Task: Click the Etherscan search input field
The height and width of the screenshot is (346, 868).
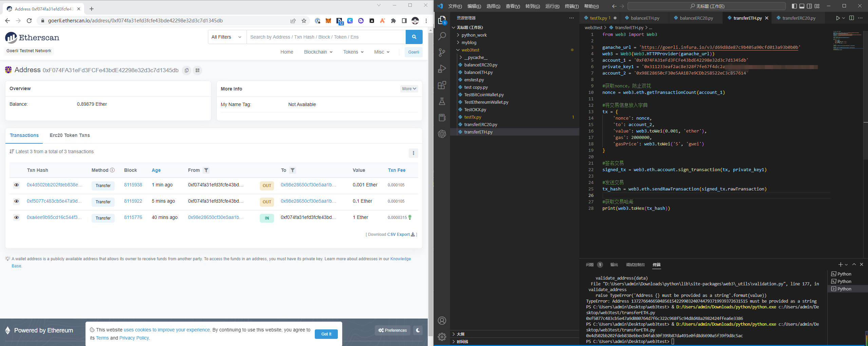Action: (326, 37)
